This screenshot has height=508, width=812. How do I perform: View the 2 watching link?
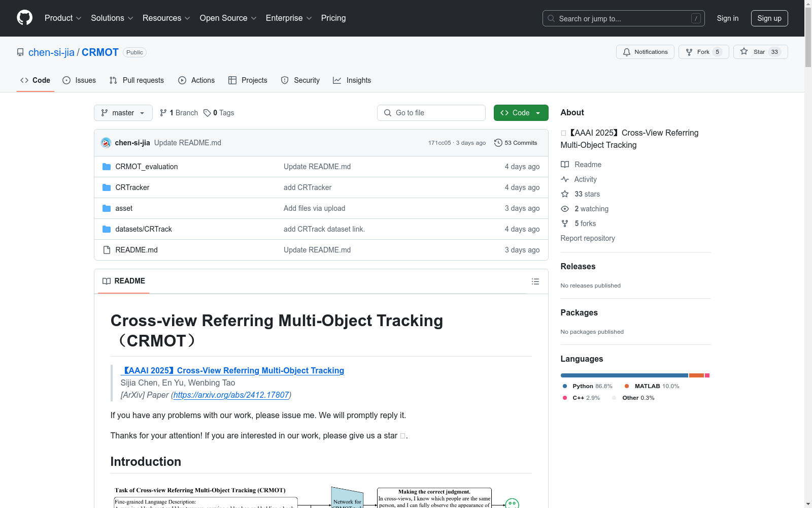[x=585, y=209]
